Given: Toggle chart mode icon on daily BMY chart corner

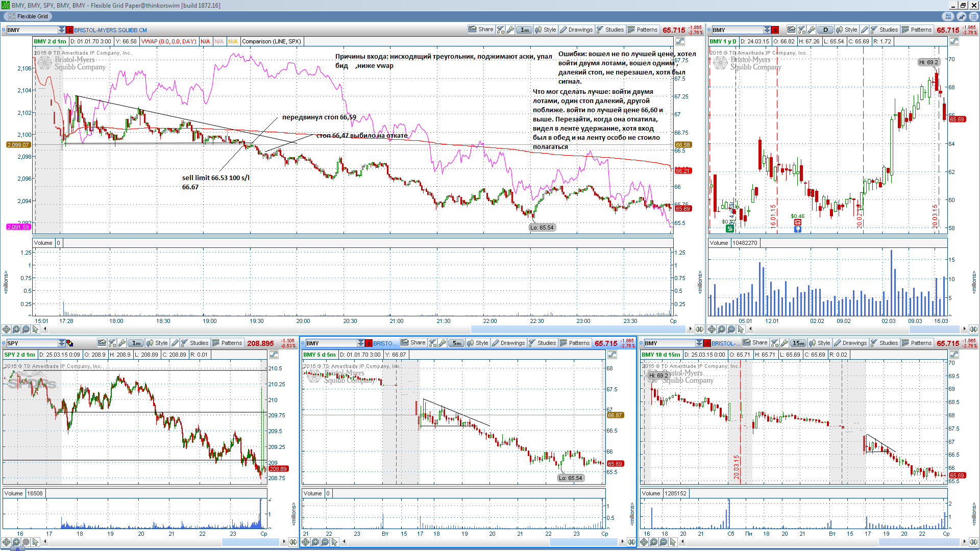Looking at the screenshot, I should point(954,41).
